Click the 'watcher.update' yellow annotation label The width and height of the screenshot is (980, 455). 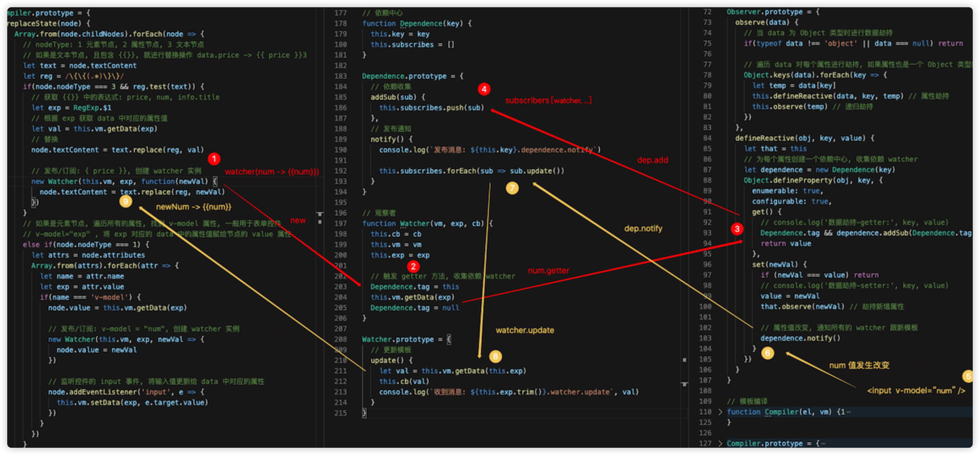525,330
